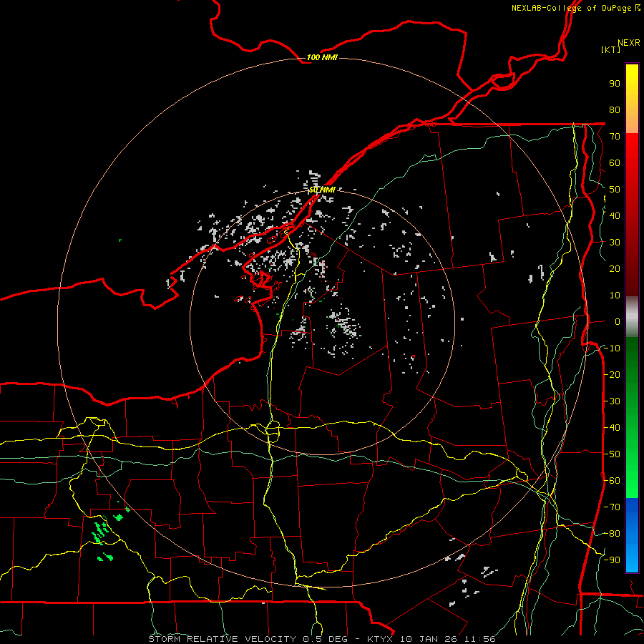The image size is (644, 644).
Task: Click the -50 value on velocity scale
Action: tap(612, 454)
